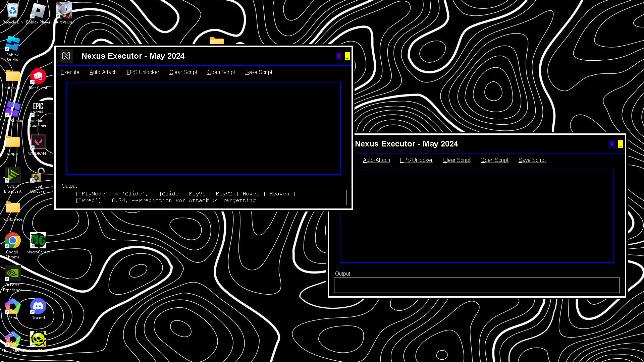Open the scripts folder on desktop
The height and width of the screenshot is (362, 644).
[13, 142]
